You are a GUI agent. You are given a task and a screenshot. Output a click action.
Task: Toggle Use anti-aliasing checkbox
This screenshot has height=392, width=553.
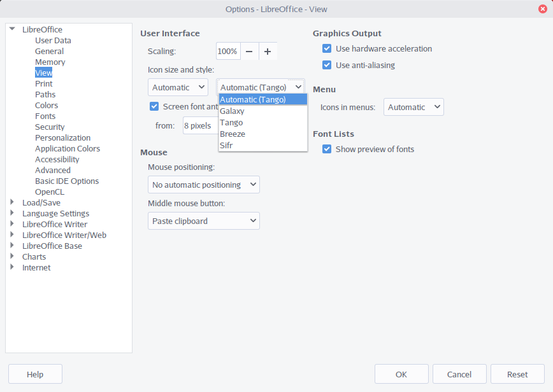[x=327, y=65]
